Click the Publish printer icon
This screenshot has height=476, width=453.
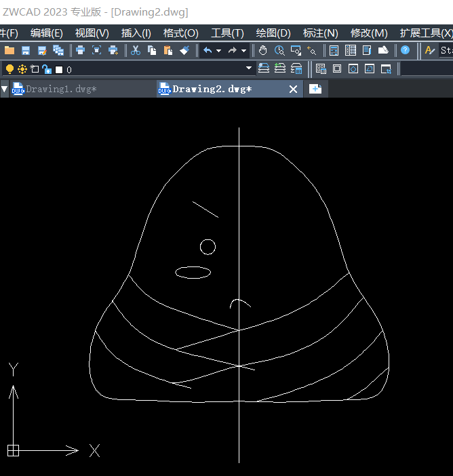113,50
